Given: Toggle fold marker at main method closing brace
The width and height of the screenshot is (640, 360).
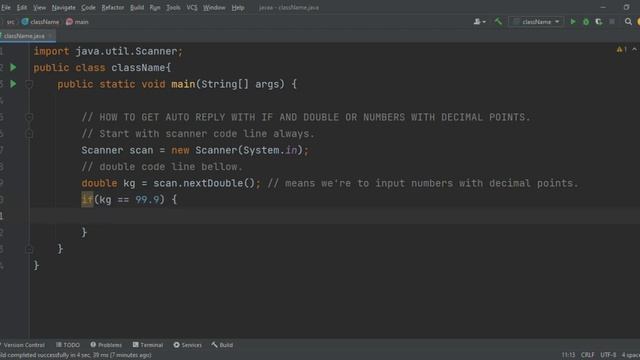Looking at the screenshot, I should coord(29,249).
